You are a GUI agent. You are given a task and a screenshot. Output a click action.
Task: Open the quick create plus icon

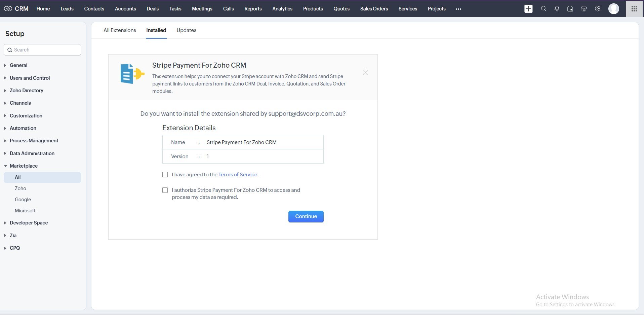[528, 9]
